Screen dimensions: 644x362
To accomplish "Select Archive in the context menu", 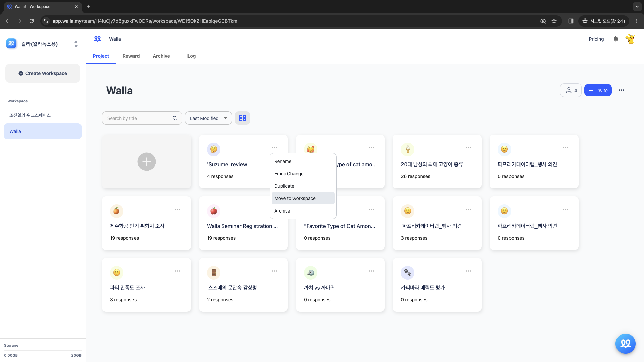I will pos(303,211).
